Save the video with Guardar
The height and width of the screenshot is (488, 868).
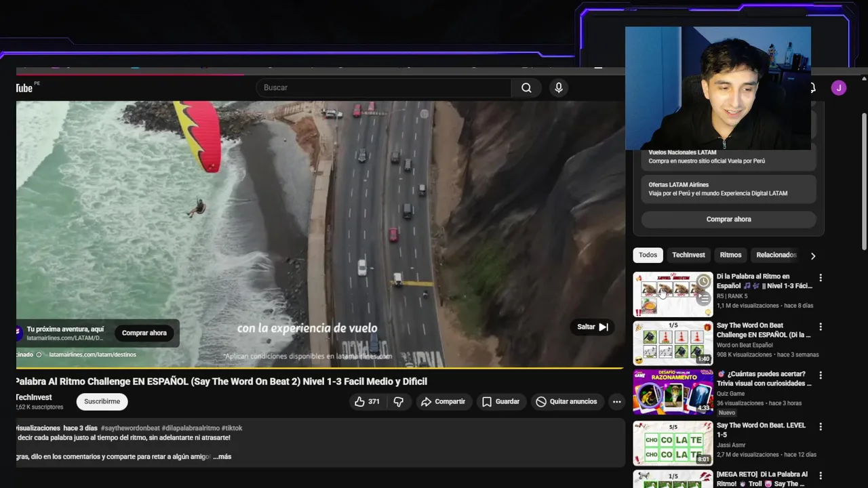point(501,401)
